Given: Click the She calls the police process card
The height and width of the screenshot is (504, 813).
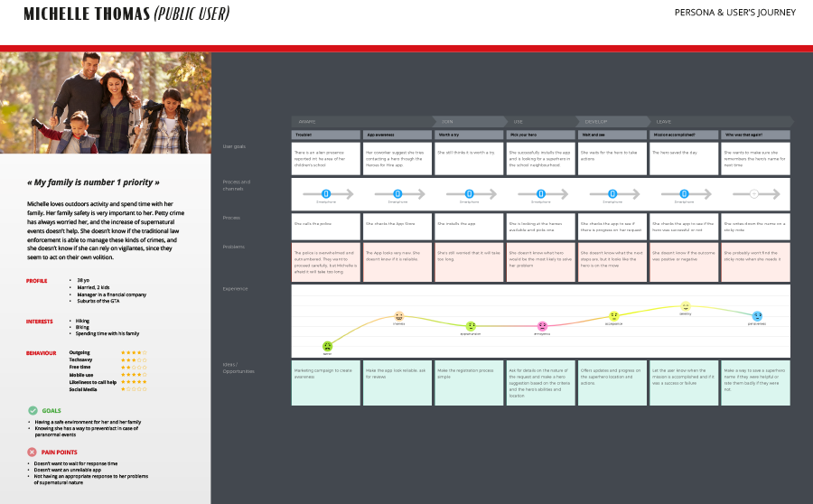Looking at the screenshot, I should point(325,227).
